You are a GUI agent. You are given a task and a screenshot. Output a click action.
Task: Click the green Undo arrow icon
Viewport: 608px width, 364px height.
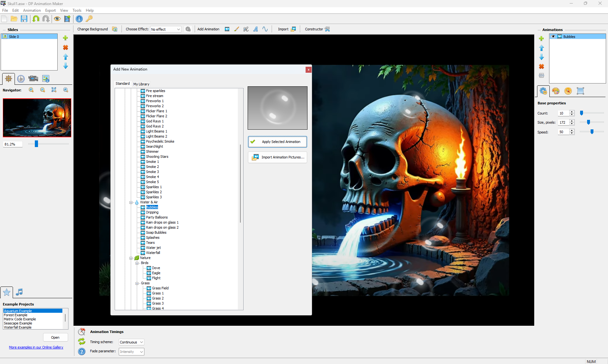pos(36,19)
